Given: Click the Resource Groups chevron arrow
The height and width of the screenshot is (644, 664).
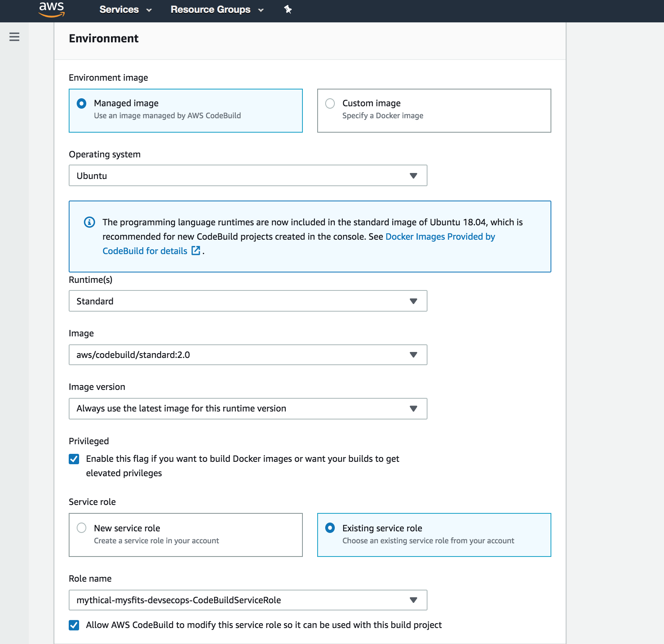Looking at the screenshot, I should (261, 10).
